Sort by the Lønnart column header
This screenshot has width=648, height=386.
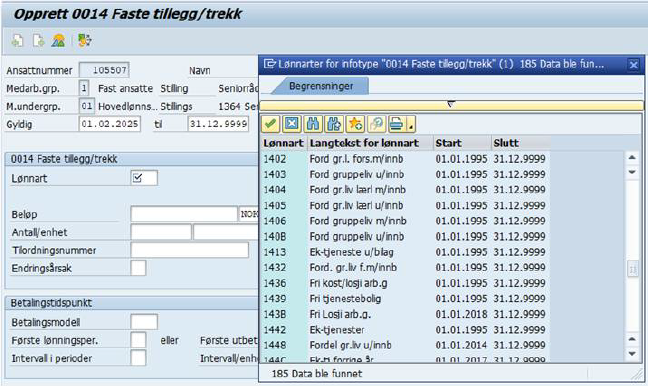(x=284, y=143)
